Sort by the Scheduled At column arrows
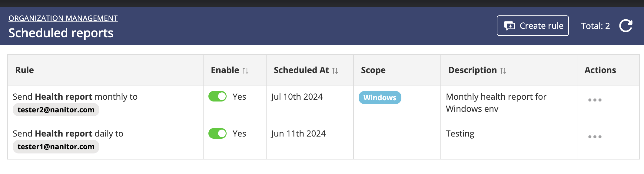This screenshot has width=644, height=174. (x=335, y=71)
